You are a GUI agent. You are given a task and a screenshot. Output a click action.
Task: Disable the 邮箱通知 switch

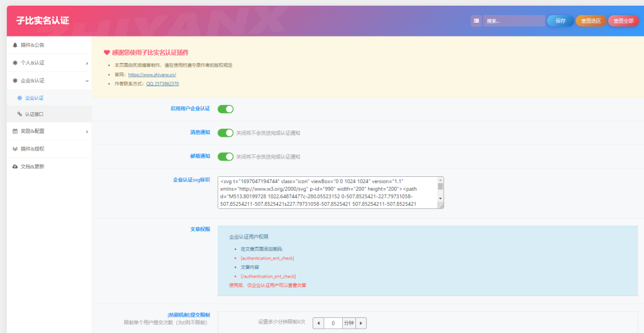pyautogui.click(x=226, y=156)
